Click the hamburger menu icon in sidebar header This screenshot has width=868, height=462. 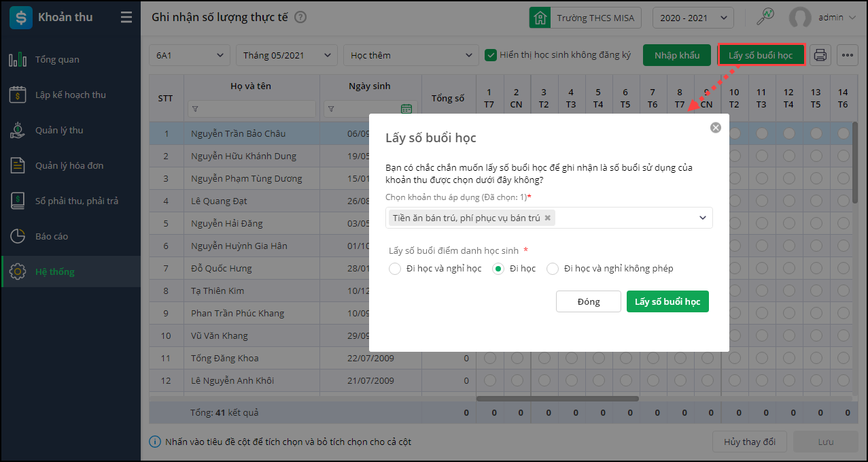click(x=126, y=18)
